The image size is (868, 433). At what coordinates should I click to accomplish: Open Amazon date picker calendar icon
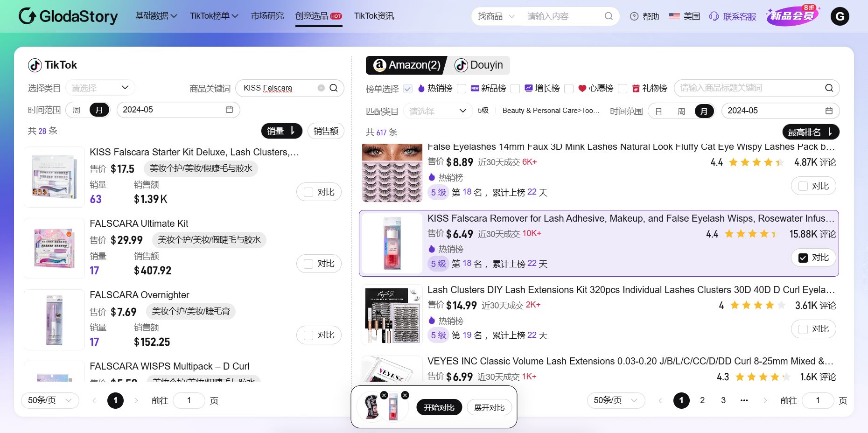click(x=829, y=111)
